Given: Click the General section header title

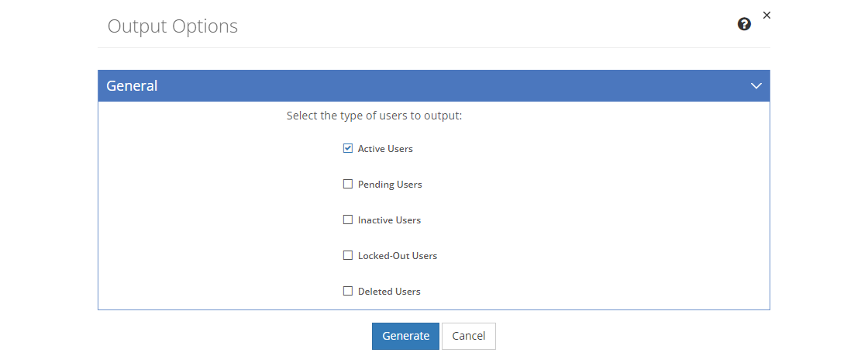Looking at the screenshot, I should (132, 86).
